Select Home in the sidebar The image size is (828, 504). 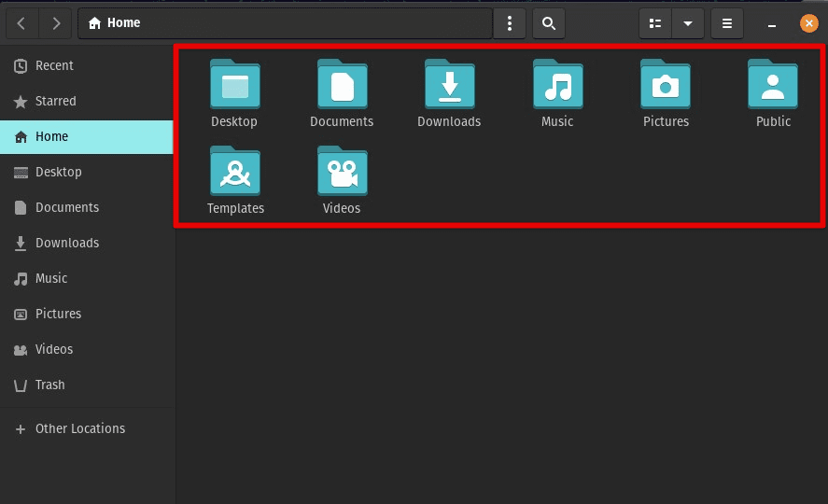coord(87,136)
